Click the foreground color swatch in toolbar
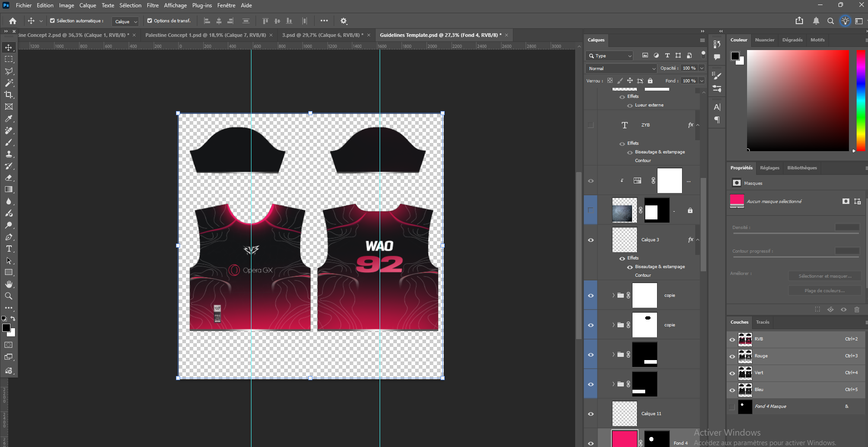This screenshot has width=868, height=447. [6, 328]
